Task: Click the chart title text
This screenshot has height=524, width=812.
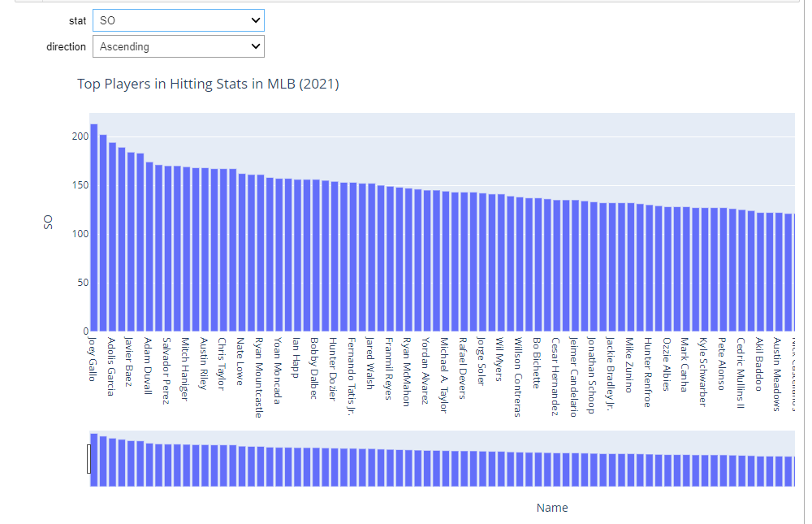Action: tap(207, 84)
